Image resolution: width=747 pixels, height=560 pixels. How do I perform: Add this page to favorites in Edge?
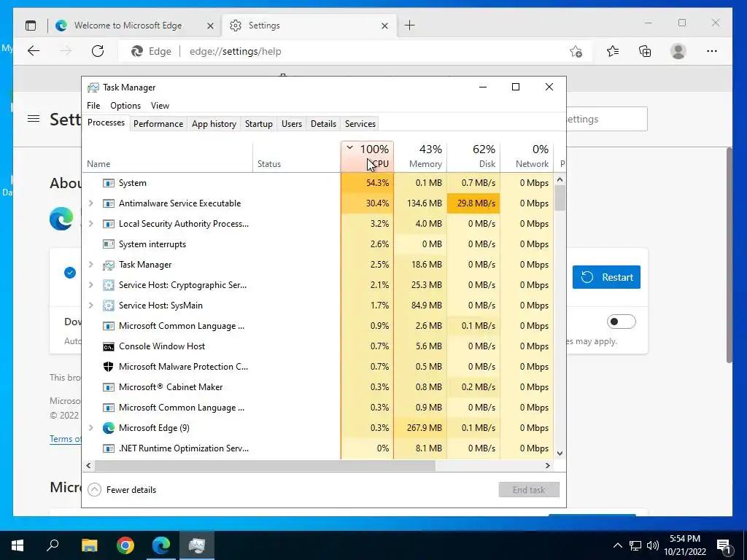pyautogui.click(x=576, y=52)
